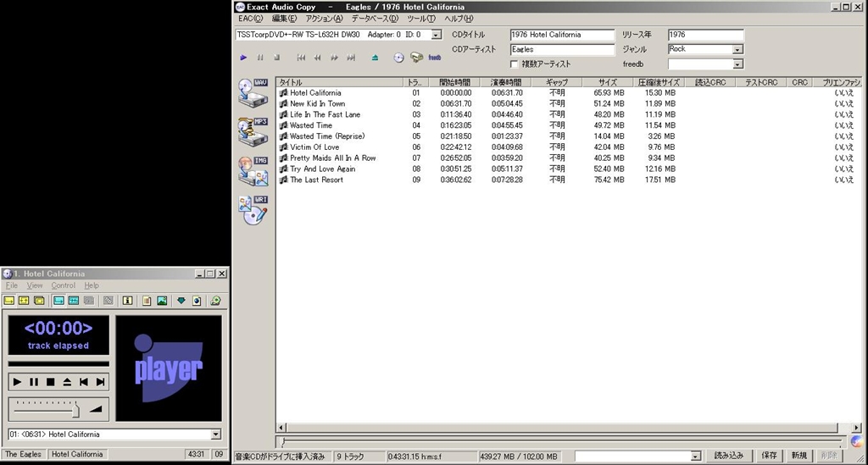Viewport: 868px width, 465px height.
Task: Click the MP3 compressed extract icon
Action: tap(253, 131)
